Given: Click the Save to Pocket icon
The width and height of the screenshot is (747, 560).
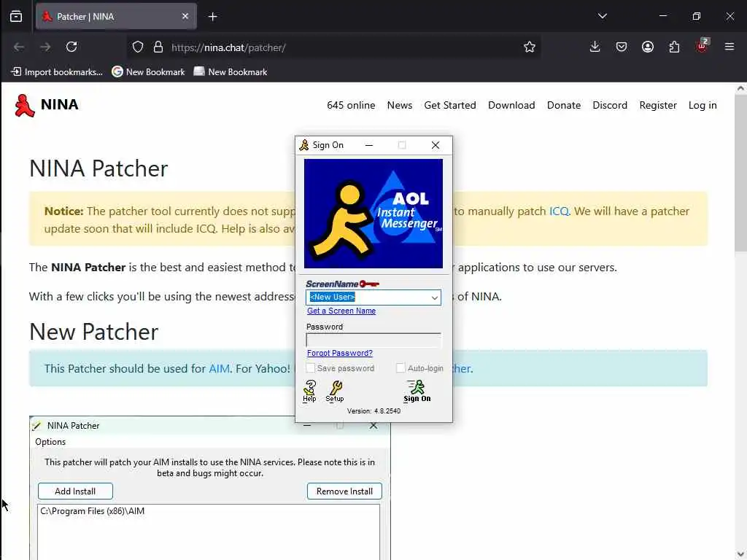Looking at the screenshot, I should click(x=622, y=47).
